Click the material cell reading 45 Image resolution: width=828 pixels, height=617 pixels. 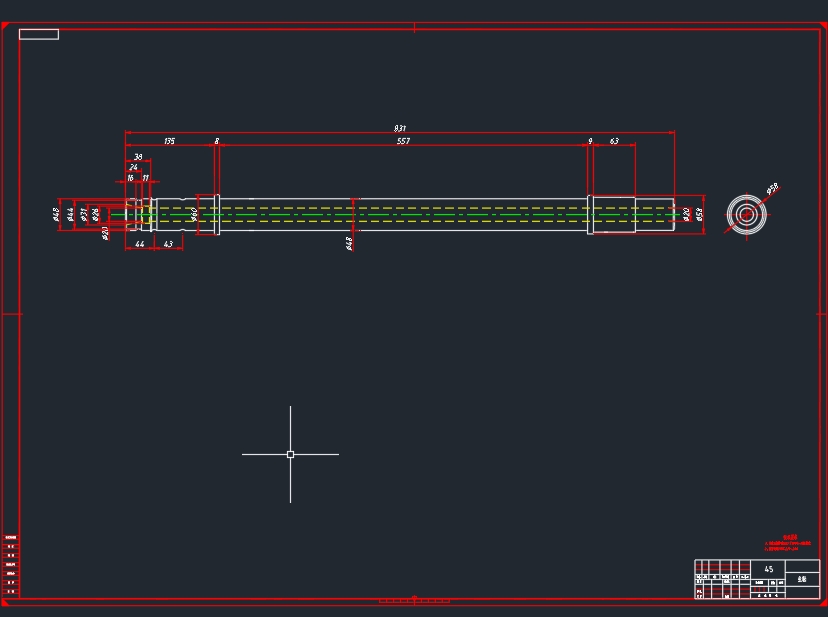(768, 569)
